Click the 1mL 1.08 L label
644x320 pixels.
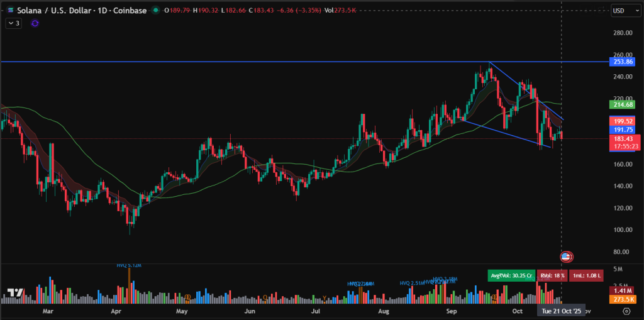587,275
